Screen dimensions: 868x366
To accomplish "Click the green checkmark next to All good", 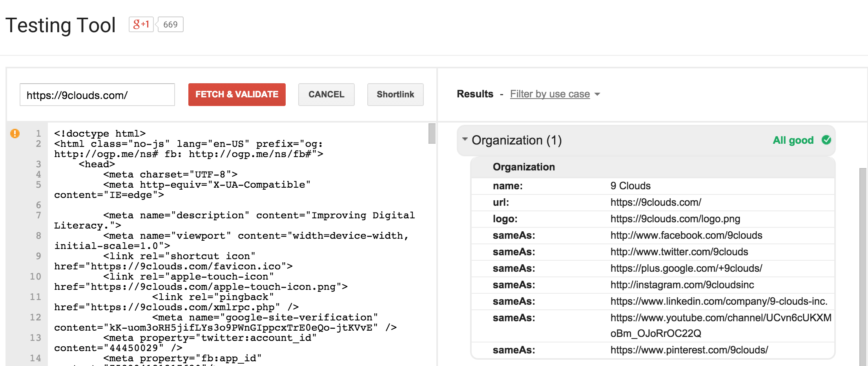I will coord(826,140).
